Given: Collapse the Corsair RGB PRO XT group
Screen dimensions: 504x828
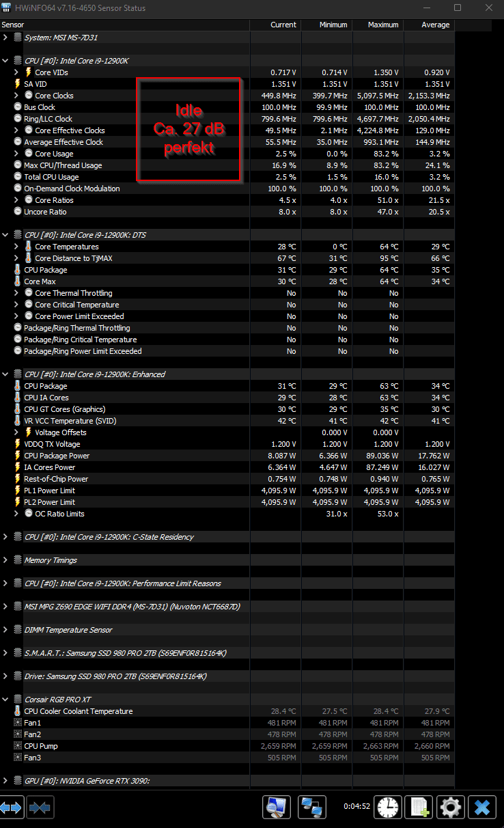Looking at the screenshot, I should click(x=5, y=700).
